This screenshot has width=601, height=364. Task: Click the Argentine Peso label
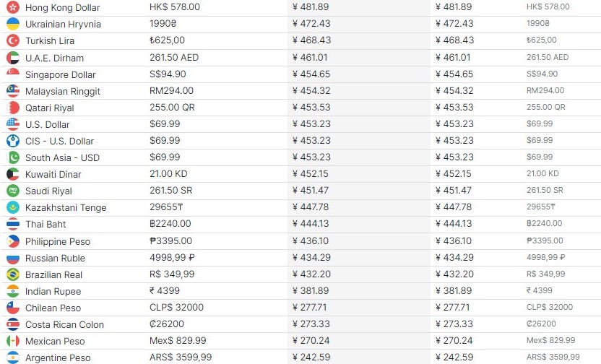(58, 357)
